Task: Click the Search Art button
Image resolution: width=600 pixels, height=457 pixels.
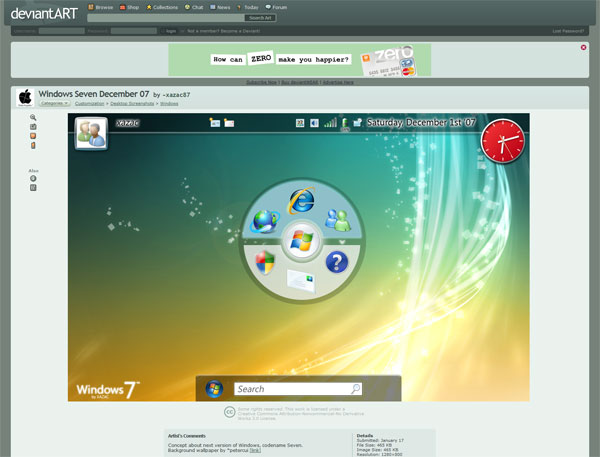Action: click(260, 18)
